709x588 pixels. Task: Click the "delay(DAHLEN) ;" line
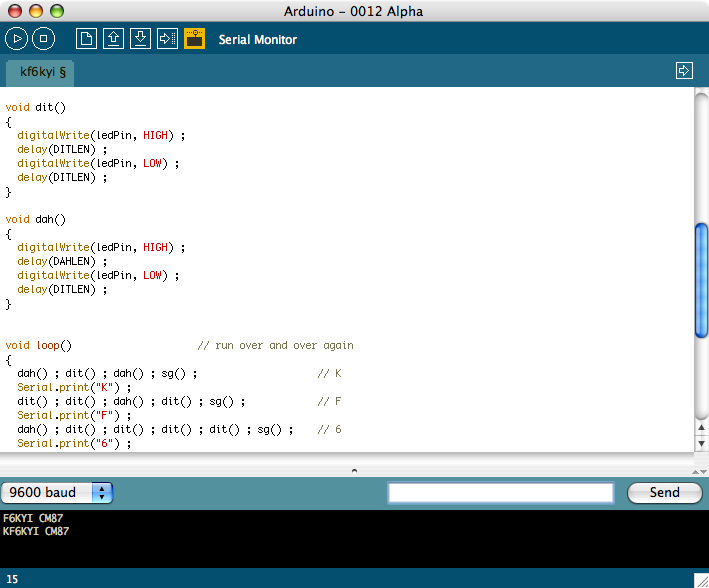coord(62,261)
